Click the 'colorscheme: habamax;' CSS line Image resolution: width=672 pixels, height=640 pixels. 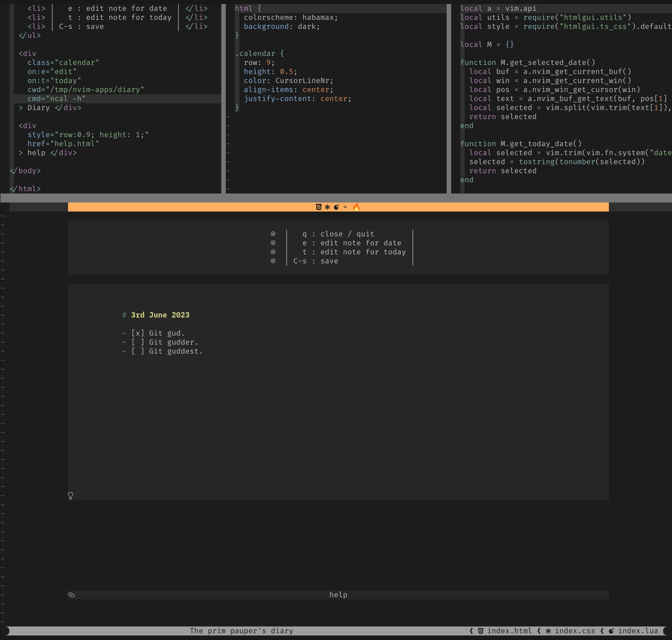tap(291, 18)
